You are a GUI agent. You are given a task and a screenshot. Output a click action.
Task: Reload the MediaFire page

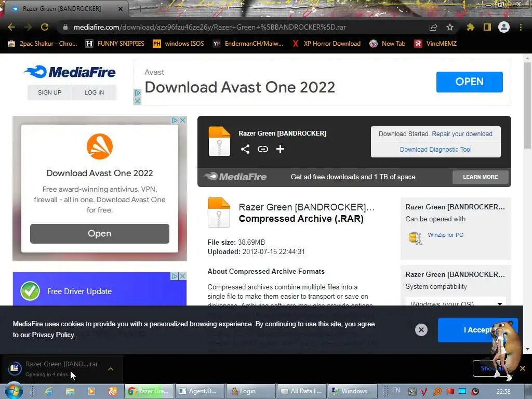(45, 27)
